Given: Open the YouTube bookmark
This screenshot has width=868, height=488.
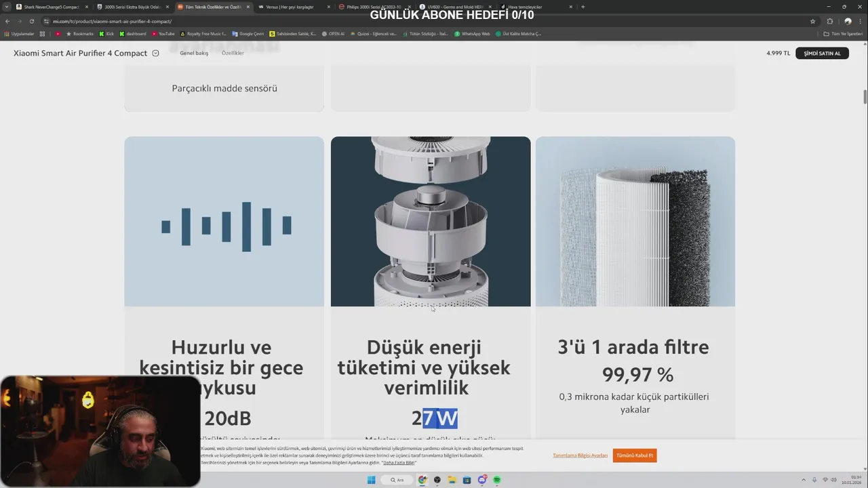Looking at the screenshot, I should coord(163,33).
